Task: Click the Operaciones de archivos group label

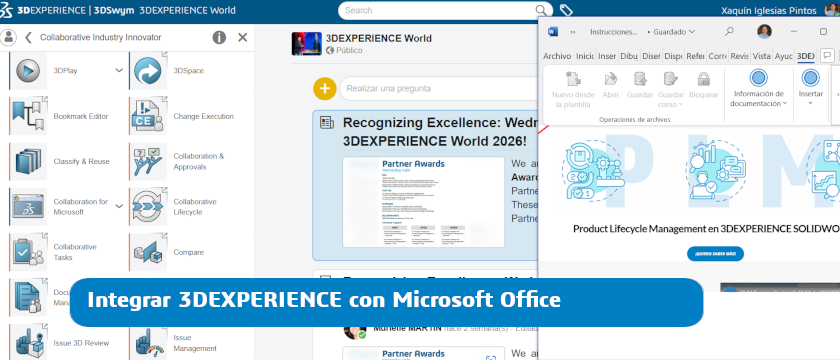Action: (x=635, y=119)
